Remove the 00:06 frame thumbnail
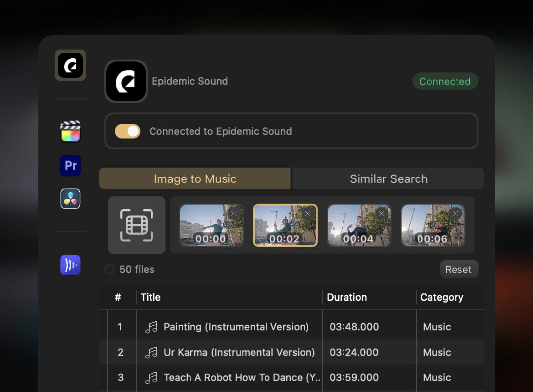This screenshot has height=392, width=533. pyautogui.click(x=456, y=214)
